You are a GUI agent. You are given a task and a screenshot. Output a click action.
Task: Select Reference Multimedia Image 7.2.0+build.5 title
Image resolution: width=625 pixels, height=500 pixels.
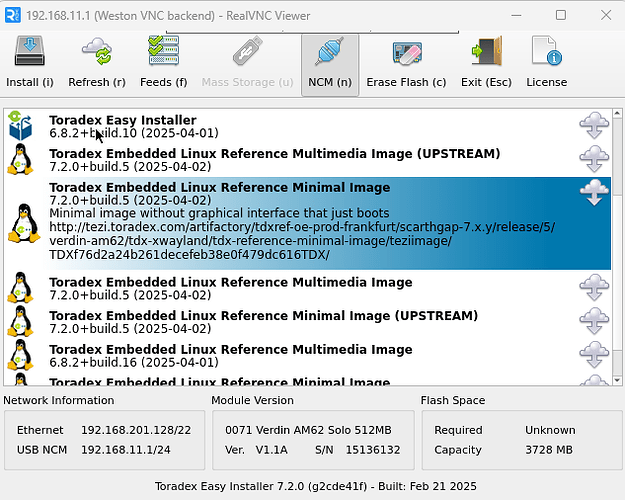231,282
